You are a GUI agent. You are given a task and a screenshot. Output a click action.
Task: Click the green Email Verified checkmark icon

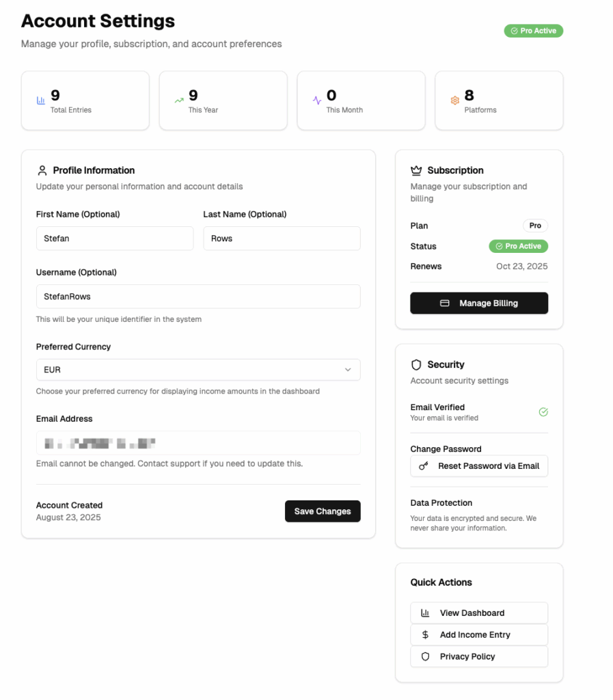coord(543,412)
